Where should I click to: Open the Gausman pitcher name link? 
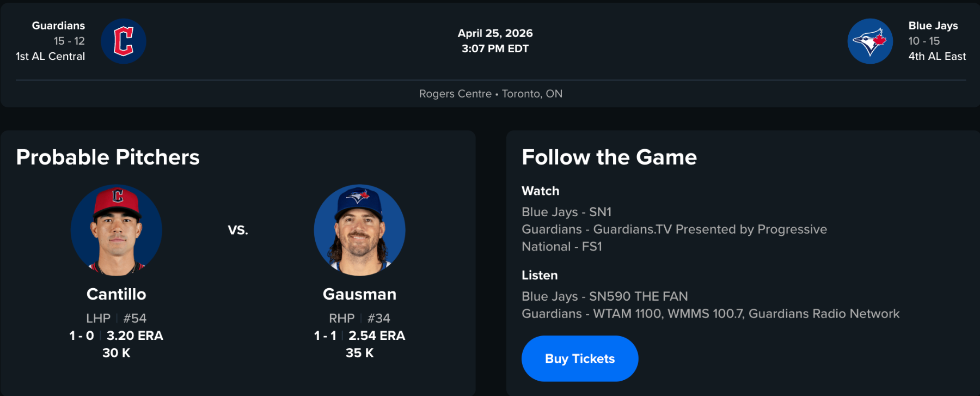pos(359,294)
